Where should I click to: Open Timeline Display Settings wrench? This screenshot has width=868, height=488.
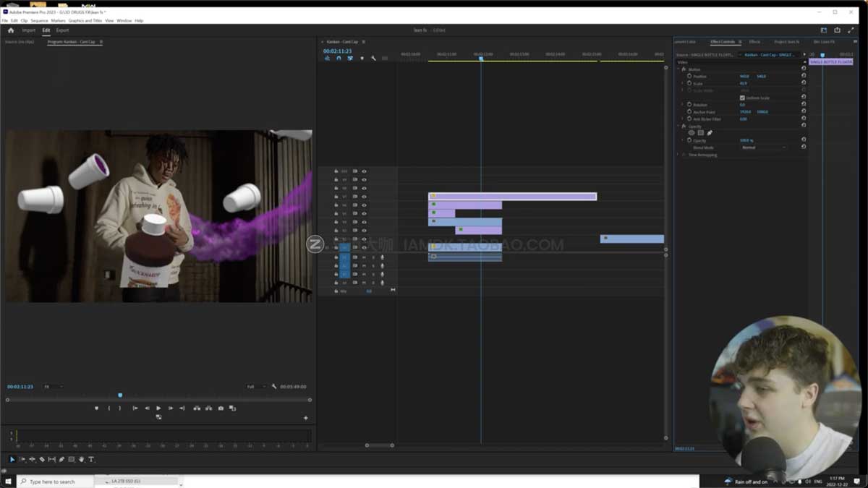point(373,58)
